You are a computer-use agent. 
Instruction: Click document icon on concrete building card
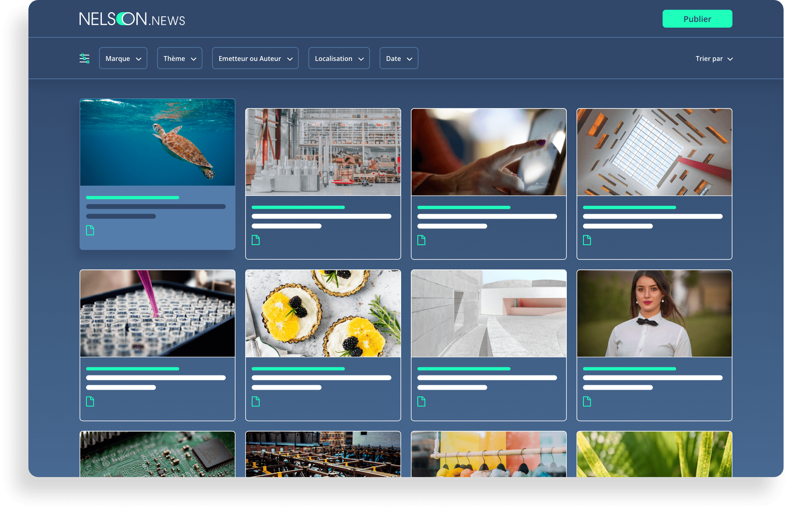pyautogui.click(x=421, y=401)
